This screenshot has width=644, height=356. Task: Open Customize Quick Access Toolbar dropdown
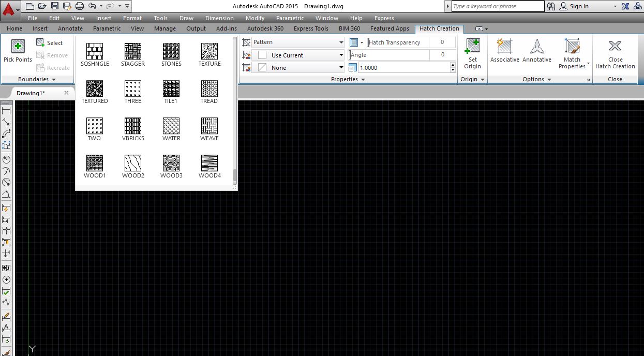(128, 6)
